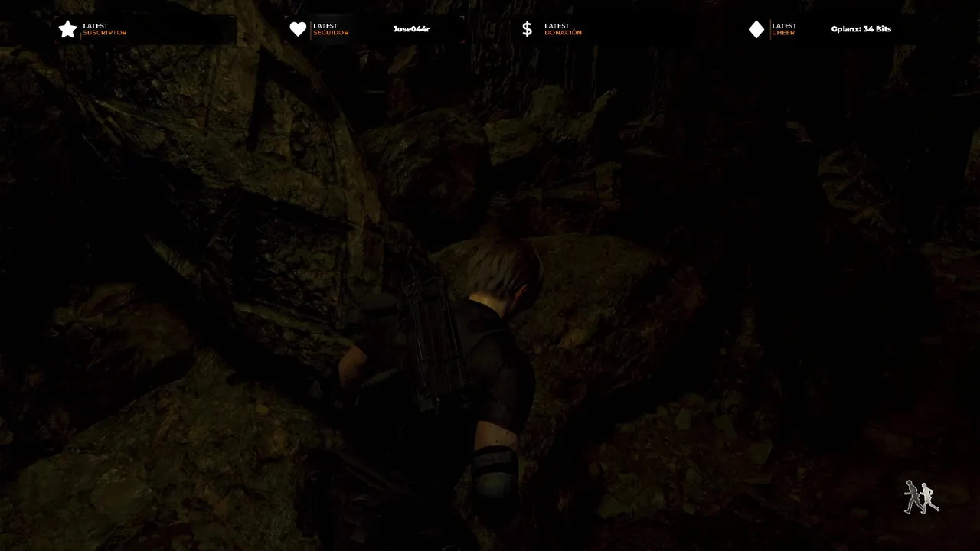Click the dollar sign donation icon
Screen dimensions: 980x551
point(527,29)
